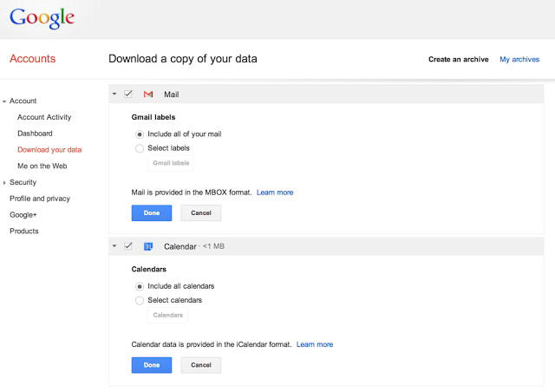Switch to the My archives tab
555x392 pixels.
pos(519,60)
